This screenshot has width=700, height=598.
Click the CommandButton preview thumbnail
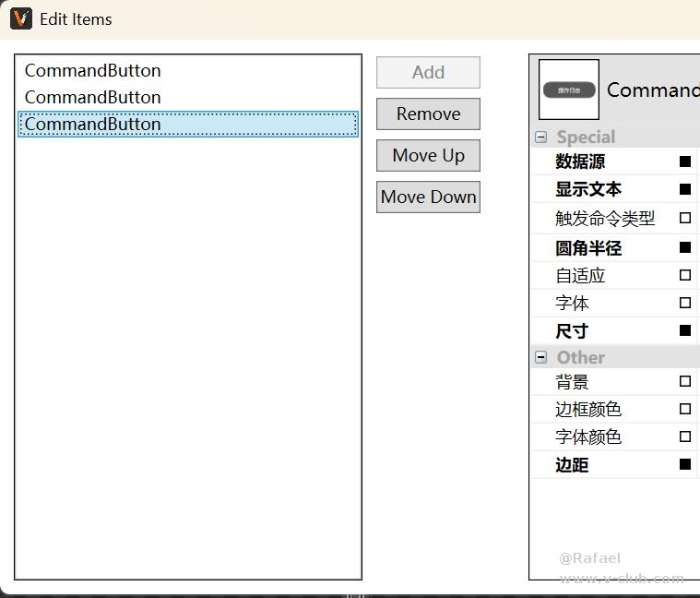569,90
